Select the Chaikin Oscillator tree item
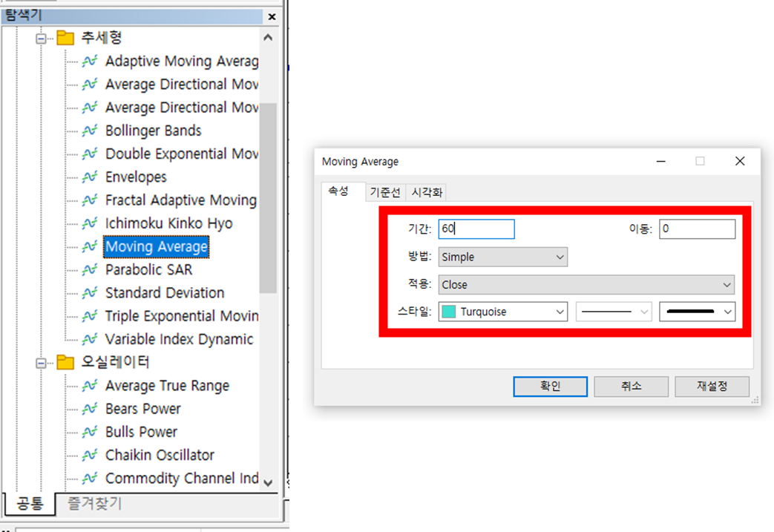The image size is (774, 532). [160, 456]
